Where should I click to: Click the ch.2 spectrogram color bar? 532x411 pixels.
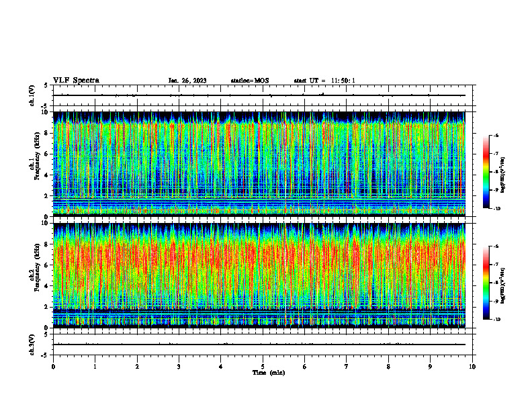486,283
